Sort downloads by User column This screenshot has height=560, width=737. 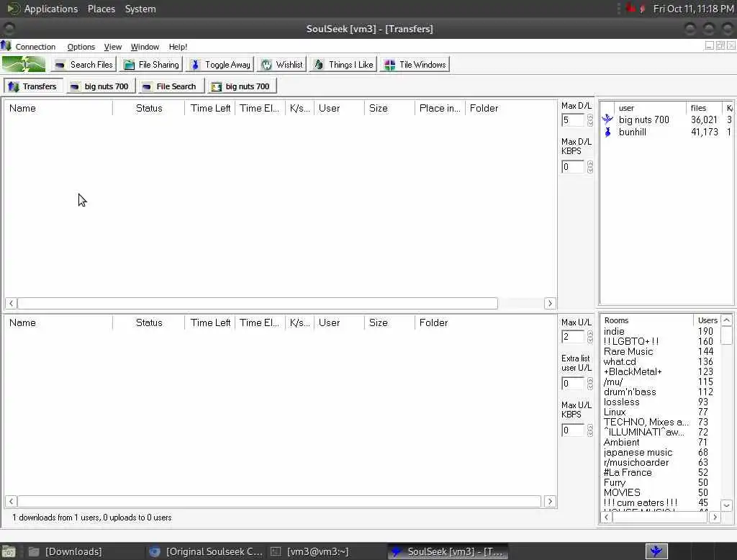(x=340, y=108)
